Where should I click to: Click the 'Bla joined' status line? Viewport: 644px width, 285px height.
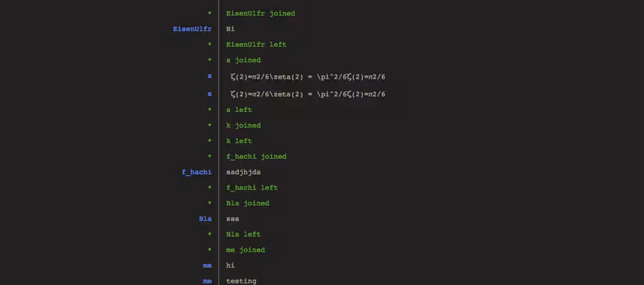[x=248, y=203]
